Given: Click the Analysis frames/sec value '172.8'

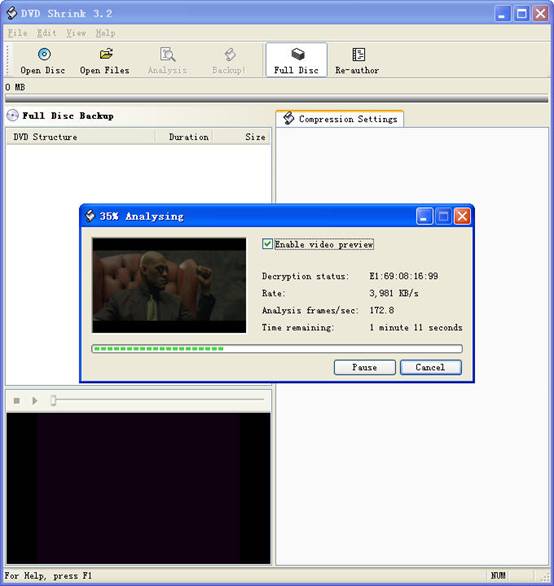Looking at the screenshot, I should click(x=382, y=310).
